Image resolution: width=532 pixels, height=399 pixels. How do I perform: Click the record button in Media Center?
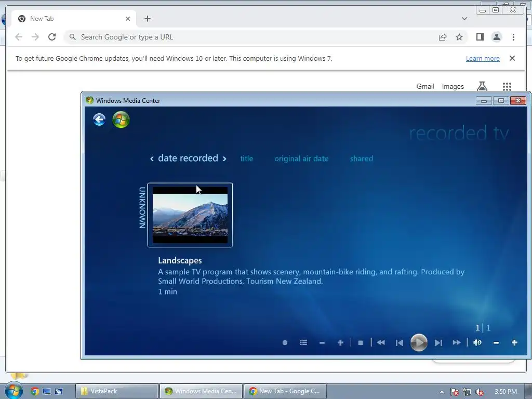(285, 343)
